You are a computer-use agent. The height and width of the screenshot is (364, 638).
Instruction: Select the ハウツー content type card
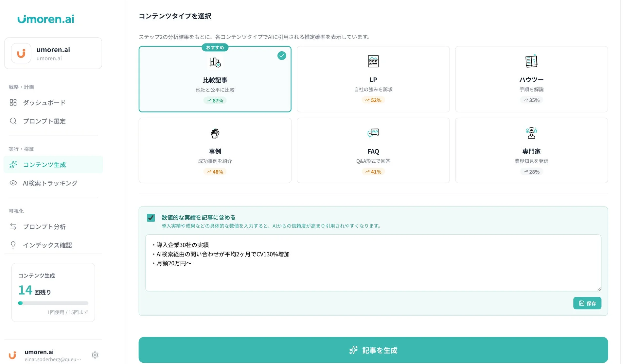coord(531,79)
